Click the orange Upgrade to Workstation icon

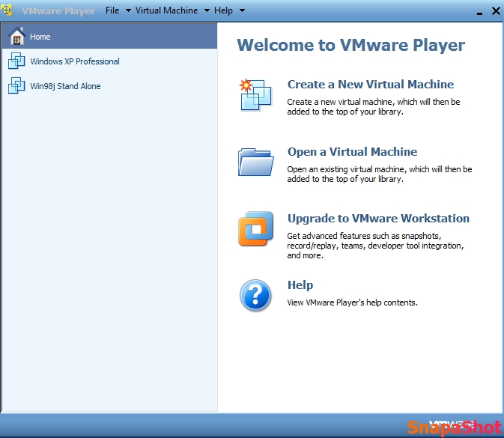click(x=255, y=229)
